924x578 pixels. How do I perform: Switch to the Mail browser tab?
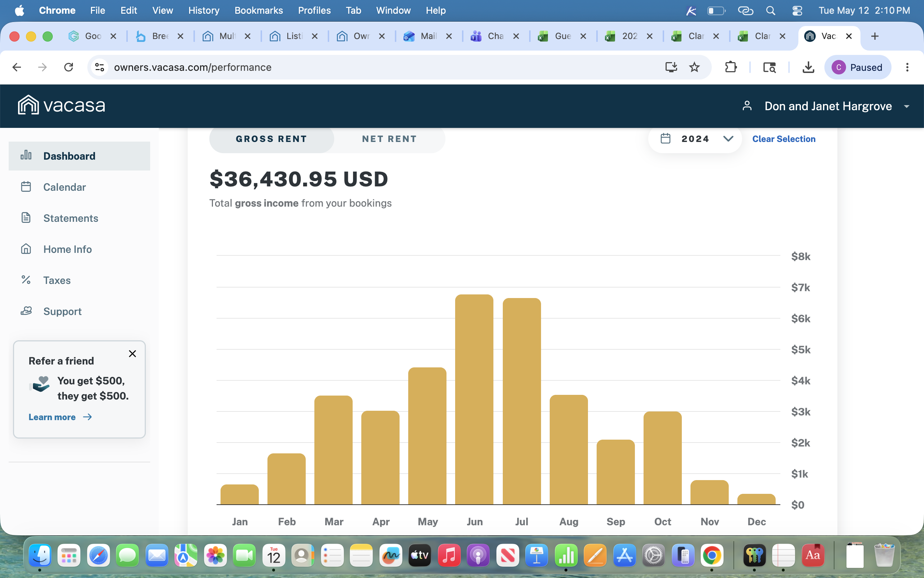[428, 36]
